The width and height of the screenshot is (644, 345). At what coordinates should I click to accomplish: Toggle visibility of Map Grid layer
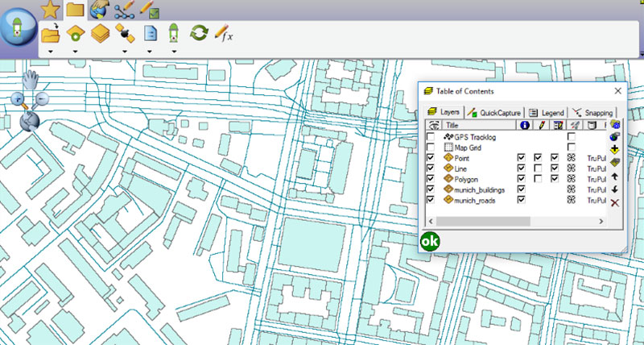[x=431, y=148]
